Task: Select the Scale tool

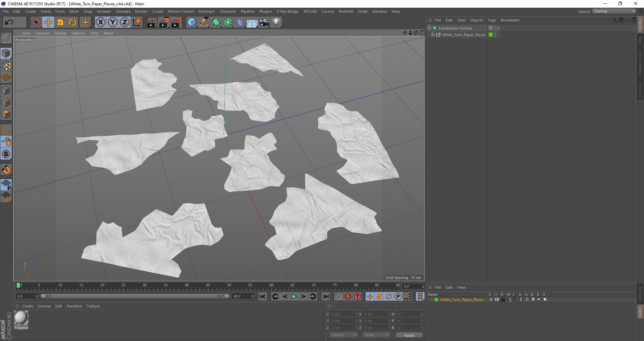Action: [60, 22]
